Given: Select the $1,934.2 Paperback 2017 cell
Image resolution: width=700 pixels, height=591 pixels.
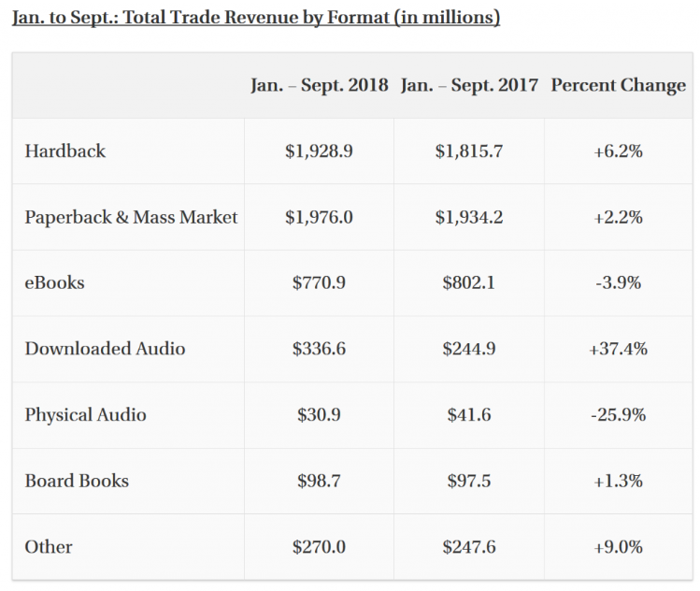Looking at the screenshot, I should [x=469, y=217].
